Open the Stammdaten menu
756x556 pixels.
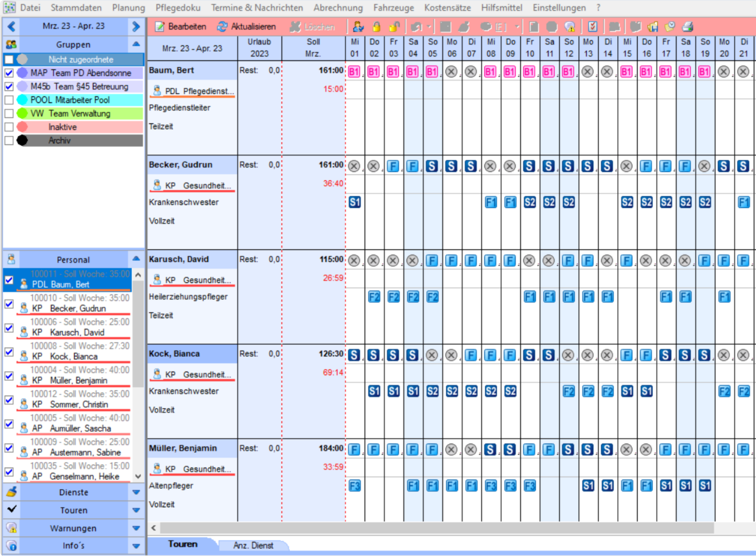pyautogui.click(x=76, y=7)
